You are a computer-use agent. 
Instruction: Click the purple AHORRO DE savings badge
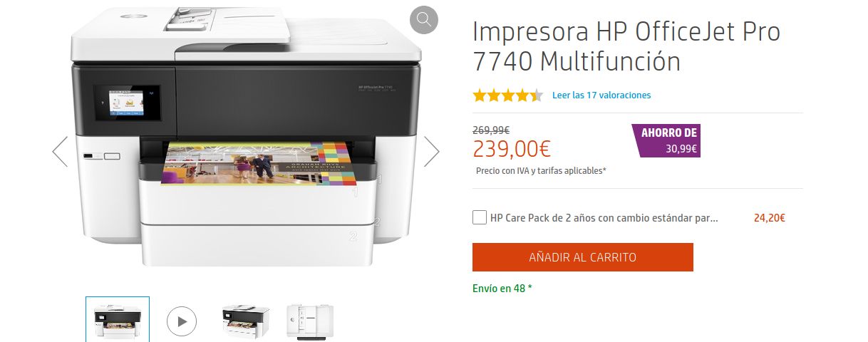(x=666, y=140)
